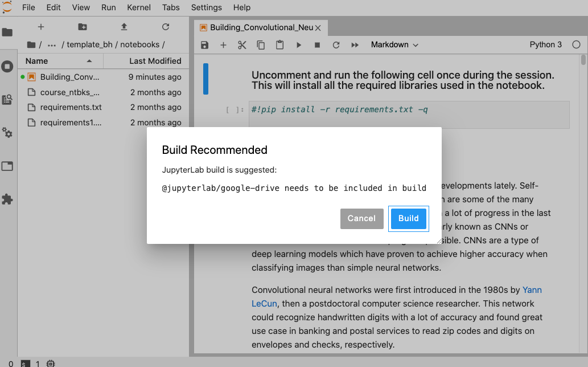Click the kernel busy status circle
The height and width of the screenshot is (367, 588).
[x=576, y=44]
